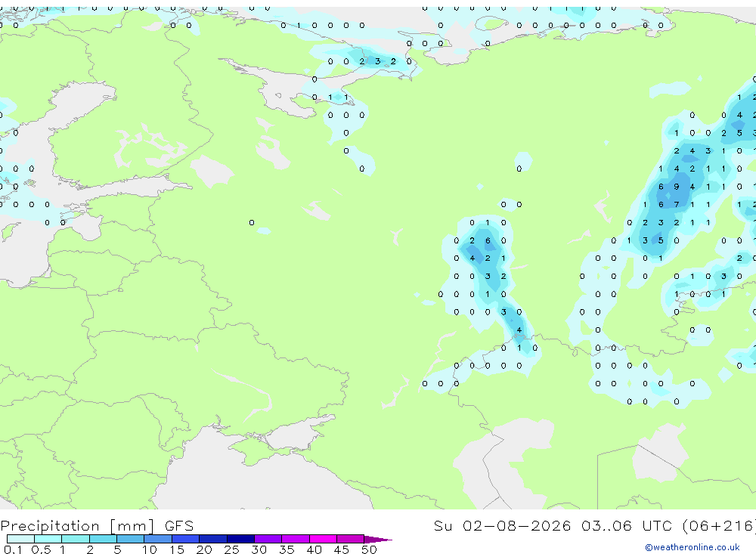756x554 pixels.
Task: Select the date 'Su 02-08-2026' text
Action: (502, 525)
